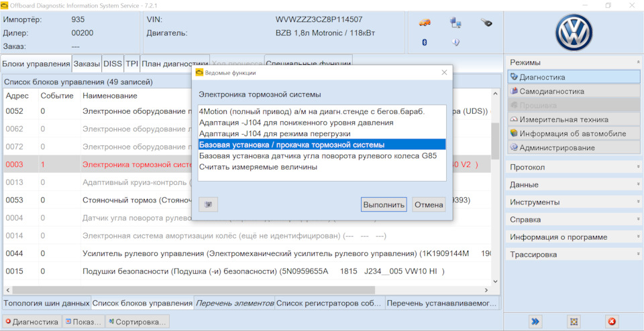Click the Bluetooth status icon
644x331 pixels.
click(425, 42)
